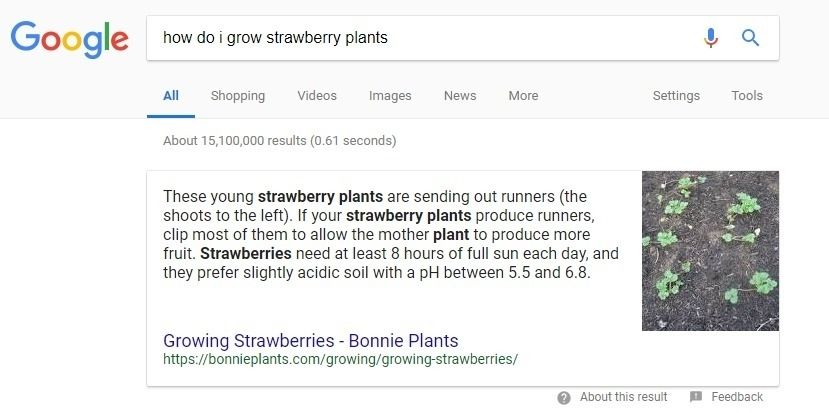Click the flag icon beside Feedback
This screenshot has width=829, height=413.
pos(696,397)
